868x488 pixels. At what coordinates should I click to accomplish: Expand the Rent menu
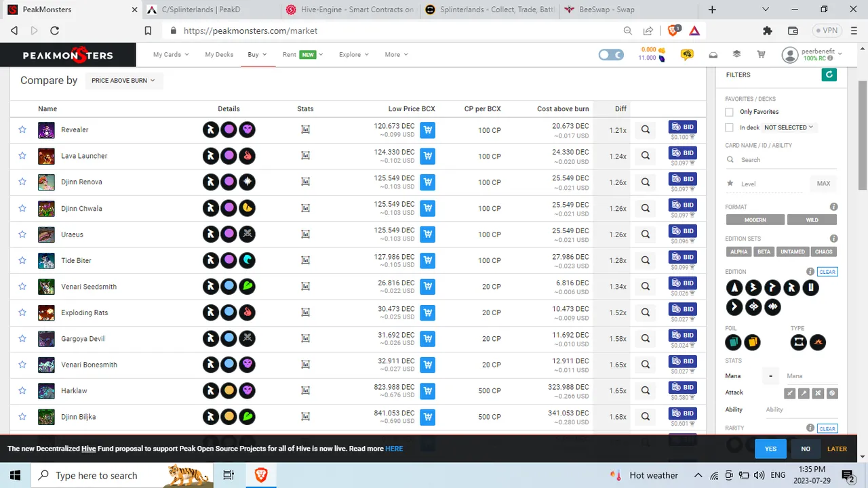(302, 55)
